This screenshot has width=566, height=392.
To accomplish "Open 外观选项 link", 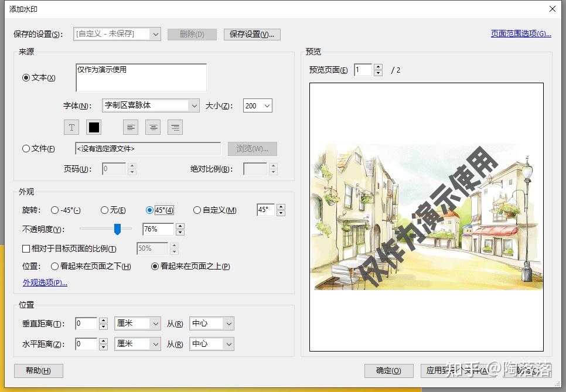I will (x=45, y=282).
